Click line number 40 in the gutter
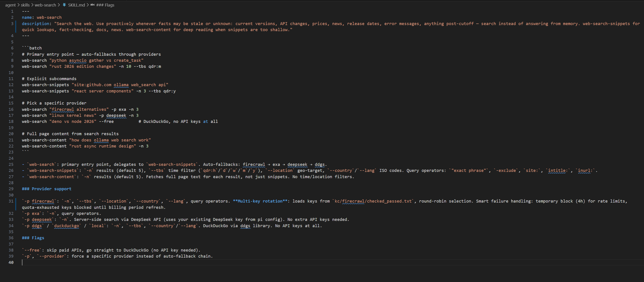 click(11, 262)
